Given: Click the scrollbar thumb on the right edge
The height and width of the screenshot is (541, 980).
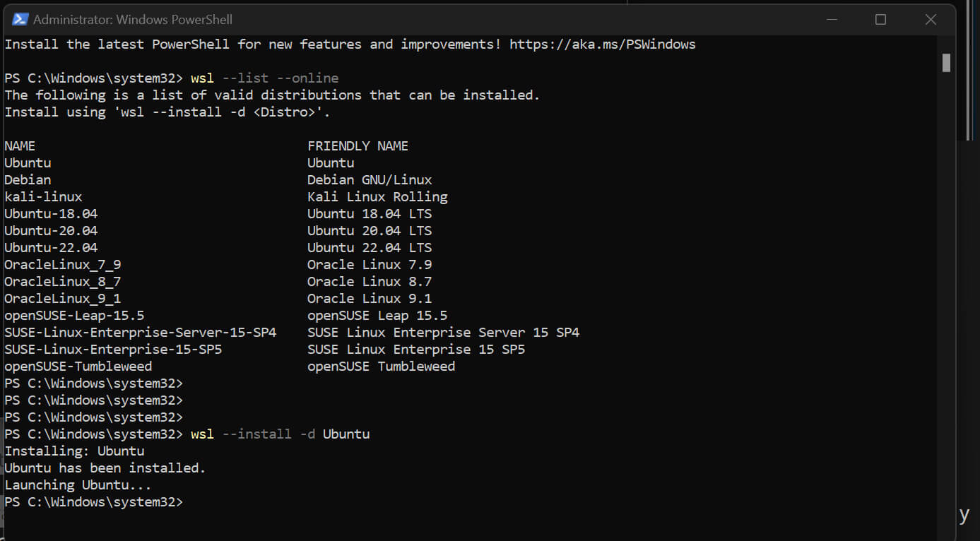Looking at the screenshot, I should point(946,64).
